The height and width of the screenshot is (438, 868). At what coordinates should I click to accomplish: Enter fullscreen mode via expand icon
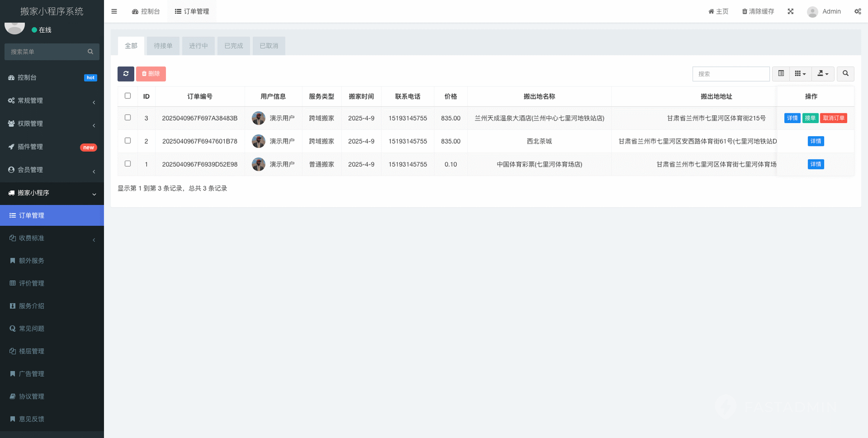tap(791, 11)
